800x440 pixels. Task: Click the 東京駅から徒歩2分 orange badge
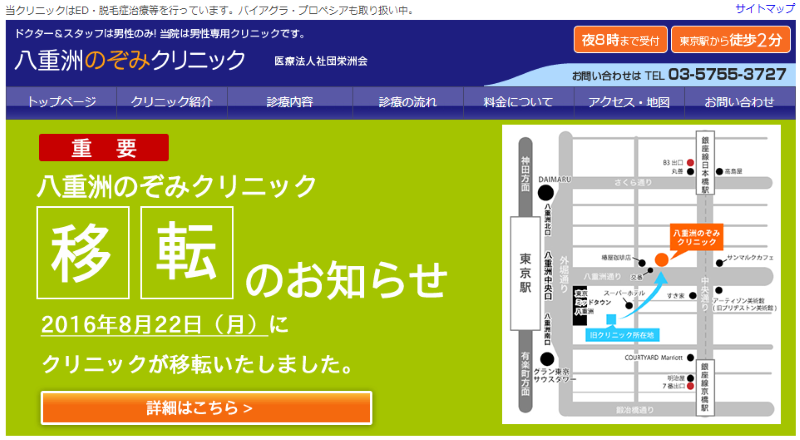731,40
